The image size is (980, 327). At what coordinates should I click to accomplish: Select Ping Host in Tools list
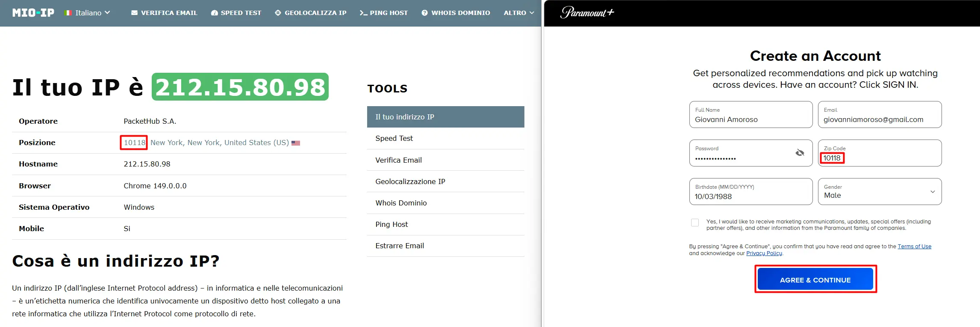coord(446,224)
